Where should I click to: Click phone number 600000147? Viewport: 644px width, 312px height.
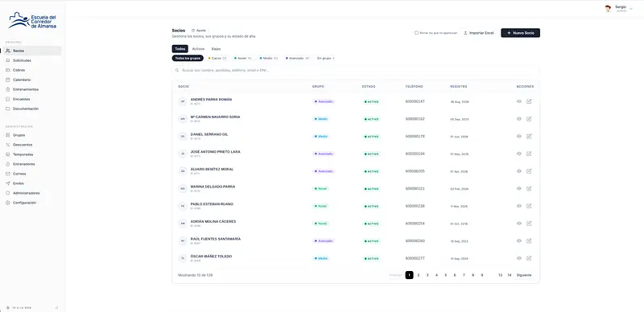[x=415, y=101]
